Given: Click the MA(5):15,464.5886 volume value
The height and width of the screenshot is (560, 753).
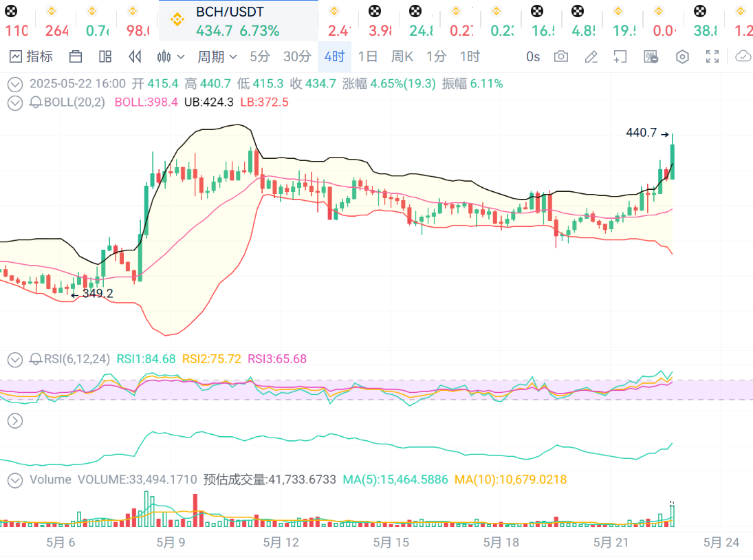Looking at the screenshot, I should point(395,480).
